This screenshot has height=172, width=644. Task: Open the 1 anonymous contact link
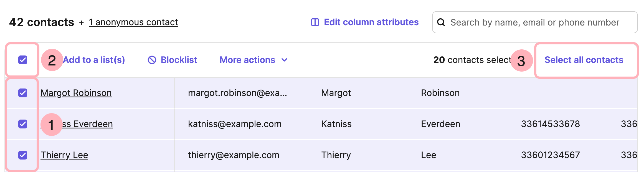coord(133,22)
